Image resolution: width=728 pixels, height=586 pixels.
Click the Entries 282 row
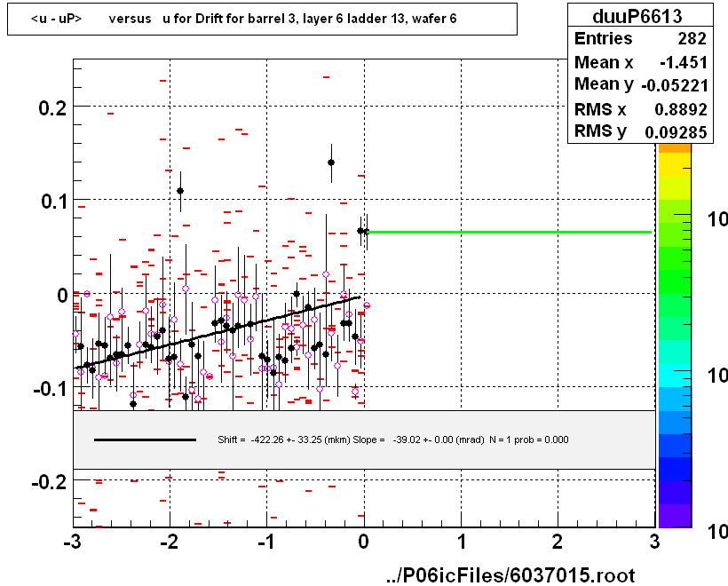click(640, 38)
